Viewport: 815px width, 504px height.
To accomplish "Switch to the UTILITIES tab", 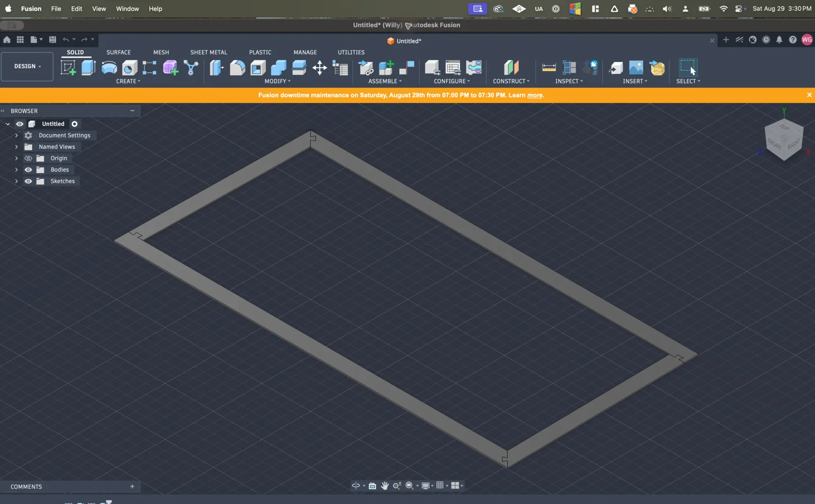I will 351,52.
